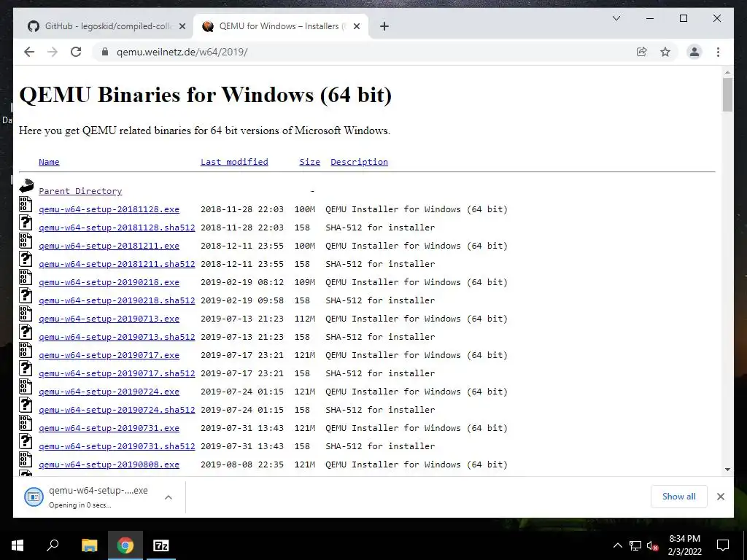Screen dimensions: 747x560
Task: Click unknown-file icon for 20181128.sha512
Action: [26, 222]
